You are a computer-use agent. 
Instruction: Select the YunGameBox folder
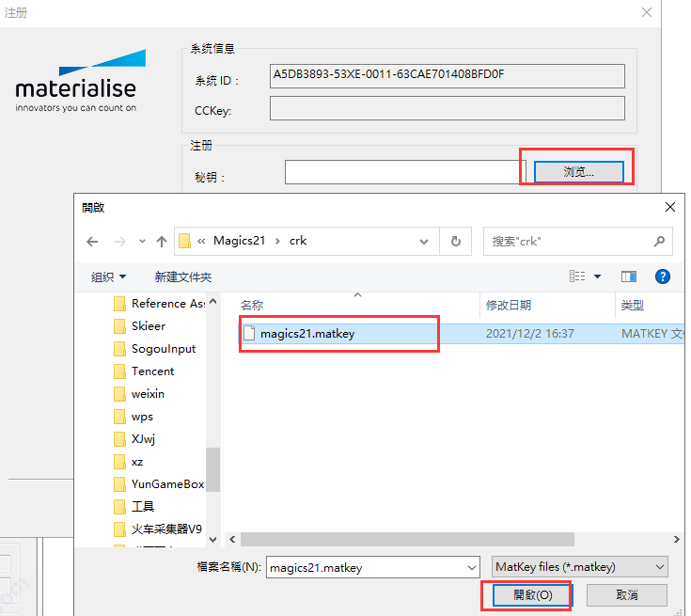click(x=159, y=484)
